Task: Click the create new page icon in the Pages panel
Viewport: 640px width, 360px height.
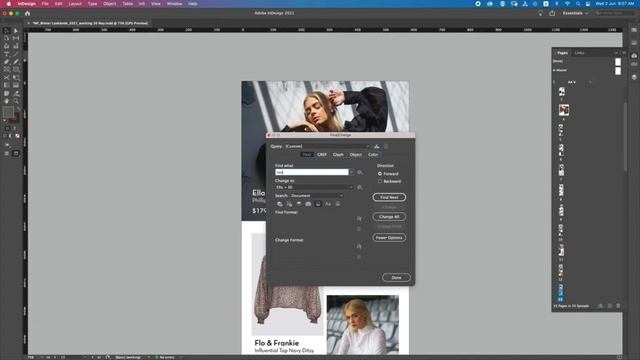Action: (x=609, y=306)
